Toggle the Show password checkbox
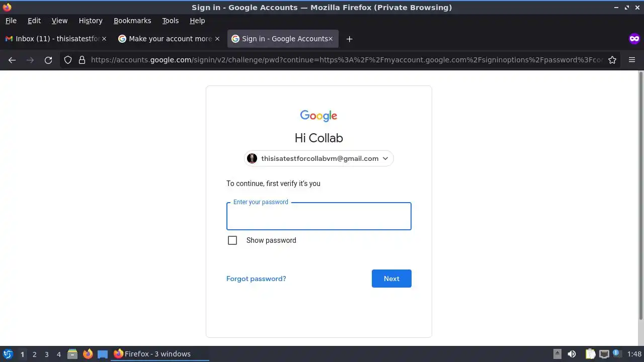 [x=232, y=240]
